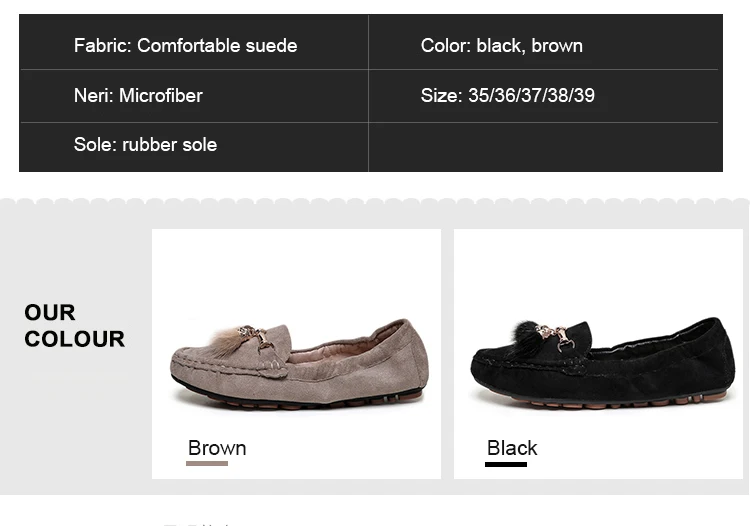Click the brown color swatch bar
The image size is (750, 526).
click(x=207, y=463)
